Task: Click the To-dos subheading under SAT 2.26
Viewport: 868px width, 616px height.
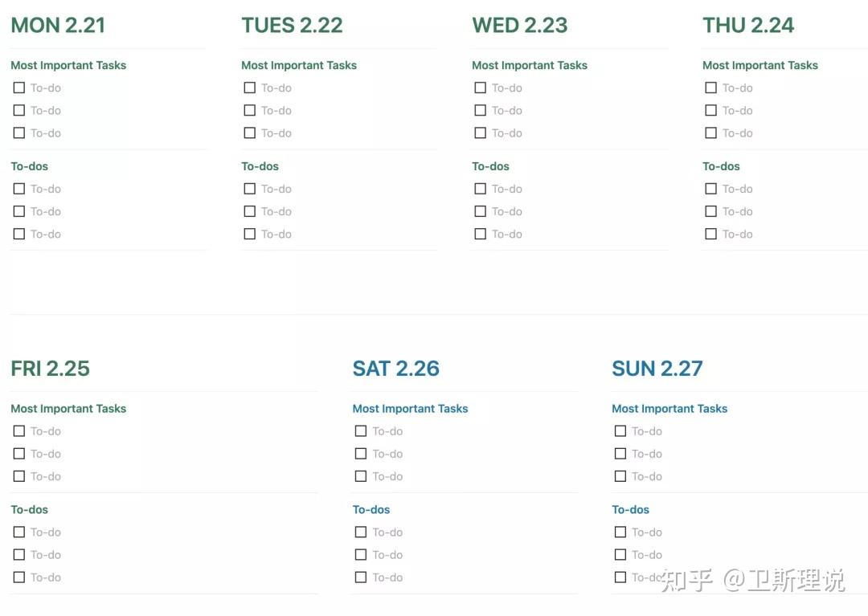Action: coord(371,510)
